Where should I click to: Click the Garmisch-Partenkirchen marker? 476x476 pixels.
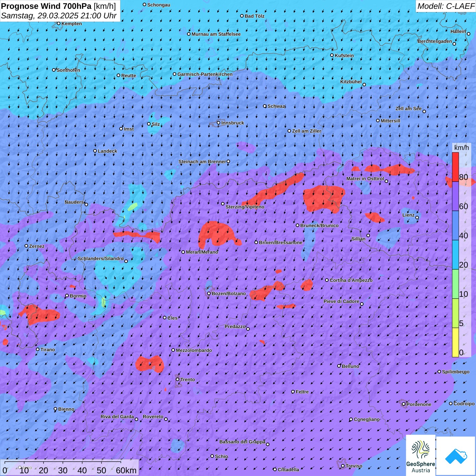pos(175,74)
